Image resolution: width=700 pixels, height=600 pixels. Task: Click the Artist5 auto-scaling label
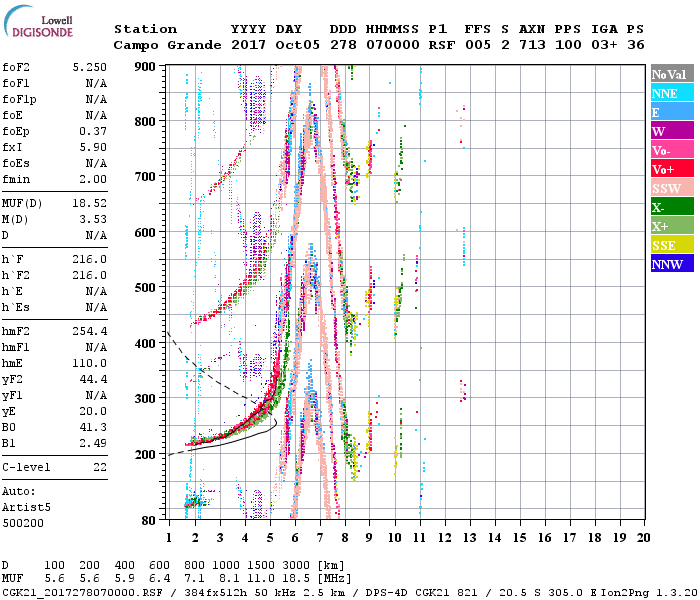coord(26,508)
